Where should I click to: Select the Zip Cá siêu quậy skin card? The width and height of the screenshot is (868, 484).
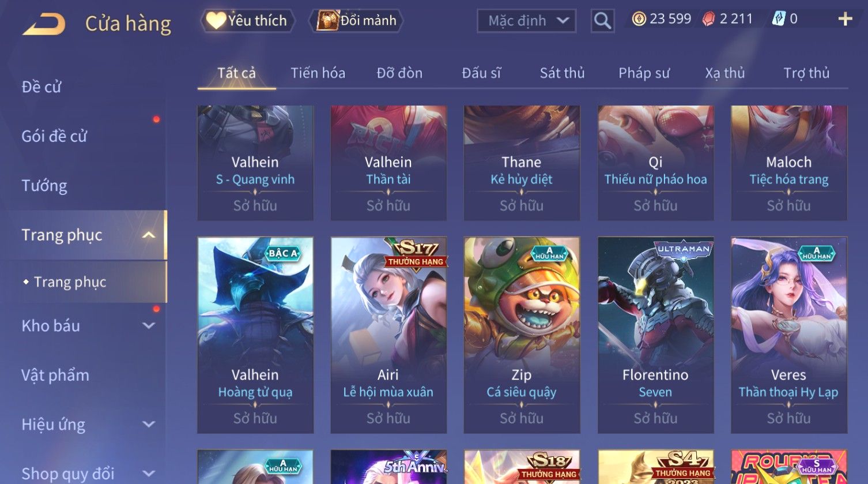(x=522, y=335)
